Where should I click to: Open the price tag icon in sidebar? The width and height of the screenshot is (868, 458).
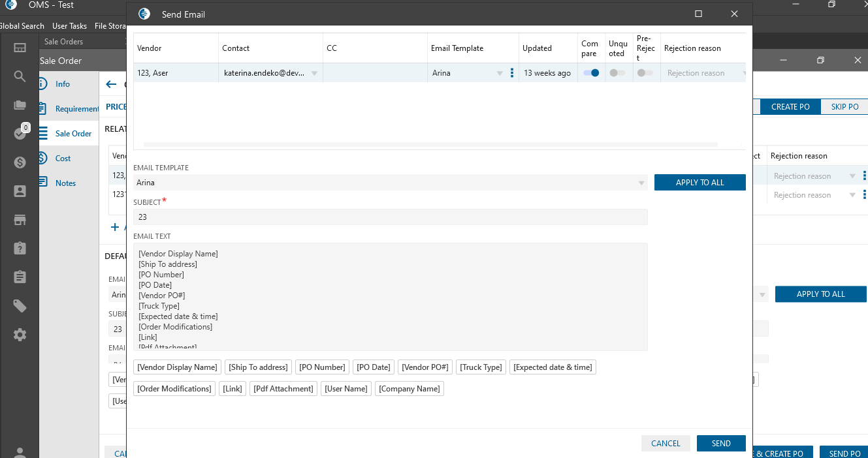[20, 306]
